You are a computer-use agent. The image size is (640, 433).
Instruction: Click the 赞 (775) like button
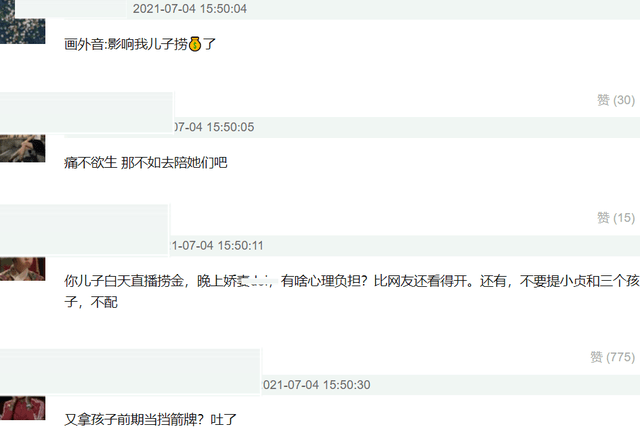point(612,357)
